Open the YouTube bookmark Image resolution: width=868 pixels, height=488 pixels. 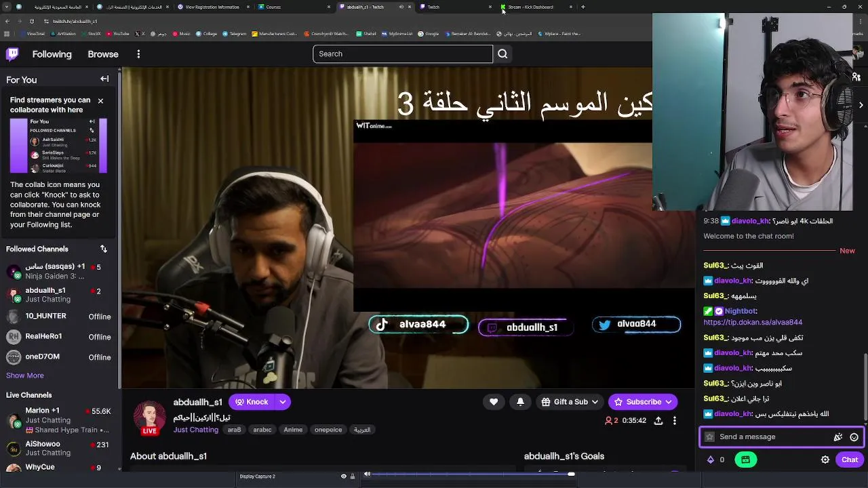point(117,33)
